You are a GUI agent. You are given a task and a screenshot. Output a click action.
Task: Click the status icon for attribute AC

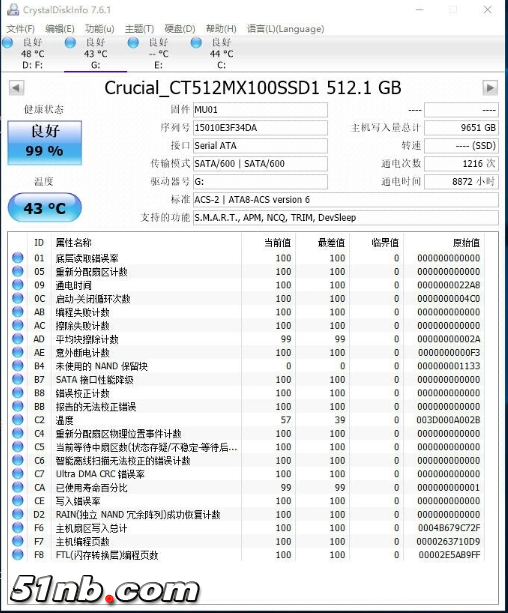coord(18,325)
